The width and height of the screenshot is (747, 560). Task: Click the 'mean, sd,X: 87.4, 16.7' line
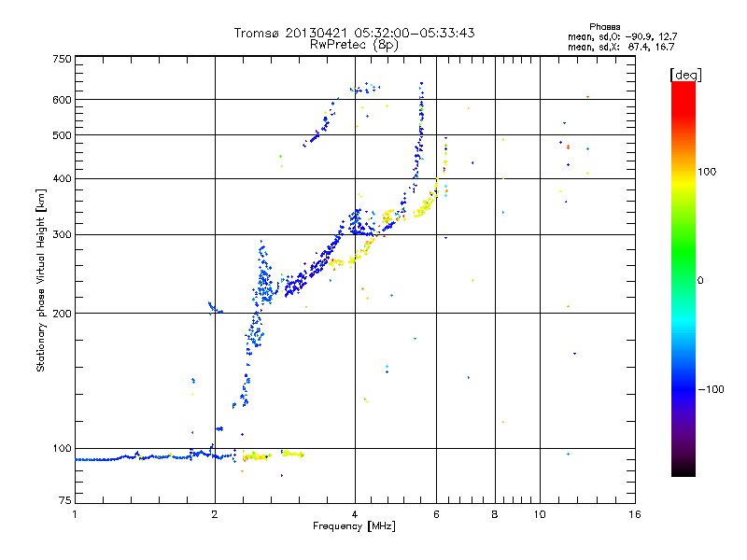(621, 47)
